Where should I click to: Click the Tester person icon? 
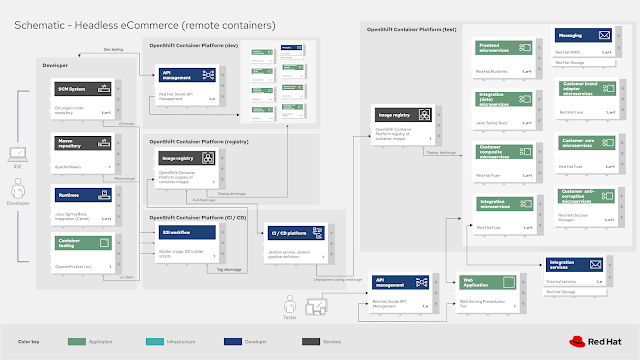click(x=290, y=304)
